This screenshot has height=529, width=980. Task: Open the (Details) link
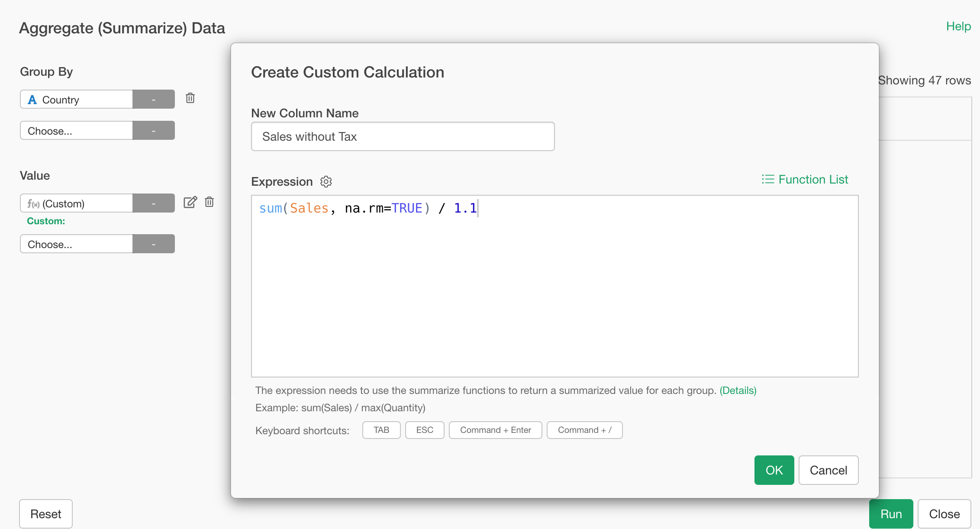(x=738, y=390)
